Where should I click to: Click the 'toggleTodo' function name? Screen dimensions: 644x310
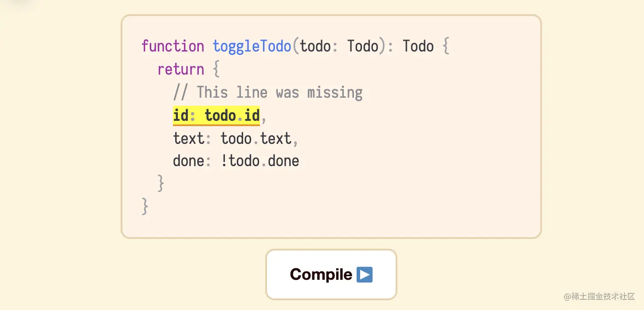(251, 46)
